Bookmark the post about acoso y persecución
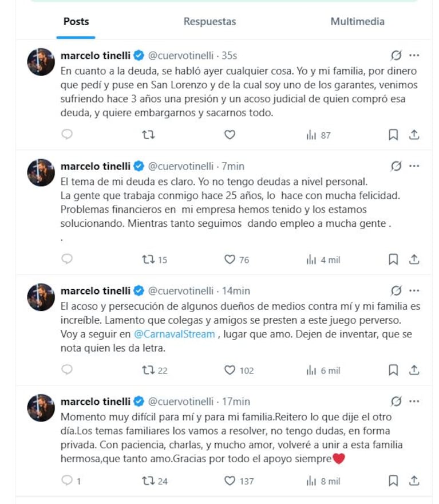Viewport: 439px width, 504px height. coord(393,371)
